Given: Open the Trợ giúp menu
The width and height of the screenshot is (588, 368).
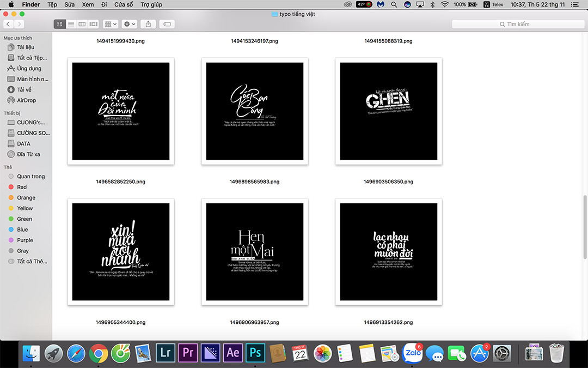Looking at the screenshot, I should pos(151,4).
